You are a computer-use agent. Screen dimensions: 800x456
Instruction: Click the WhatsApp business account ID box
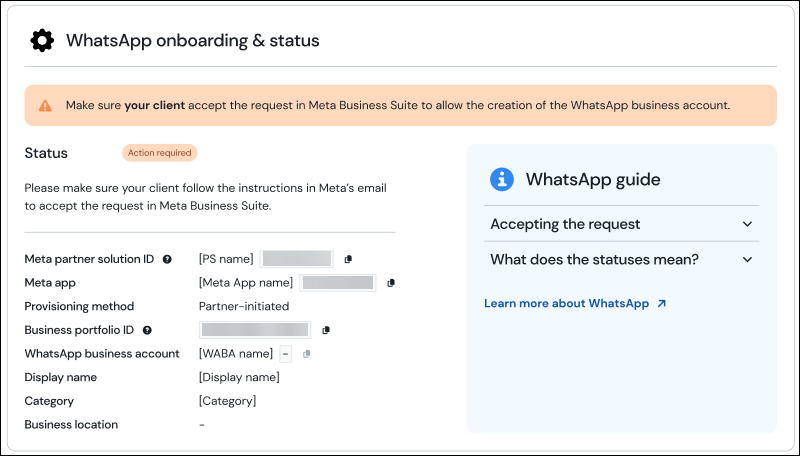(x=285, y=354)
